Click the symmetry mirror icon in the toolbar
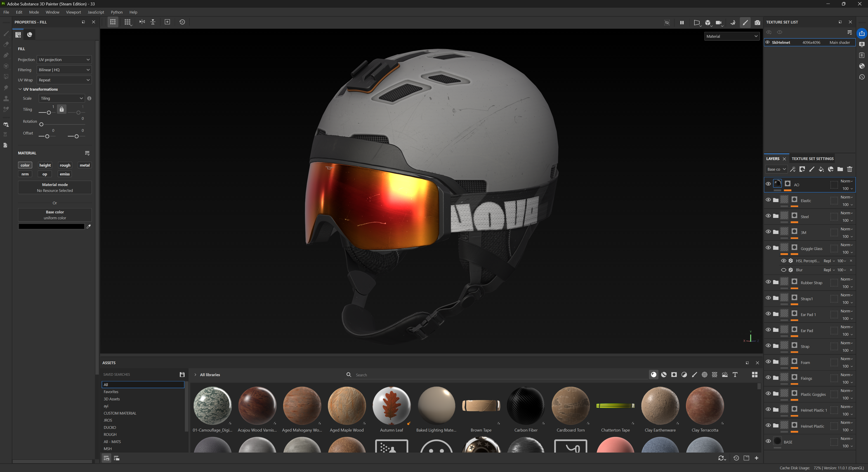This screenshot has width=868, height=472. click(142, 22)
